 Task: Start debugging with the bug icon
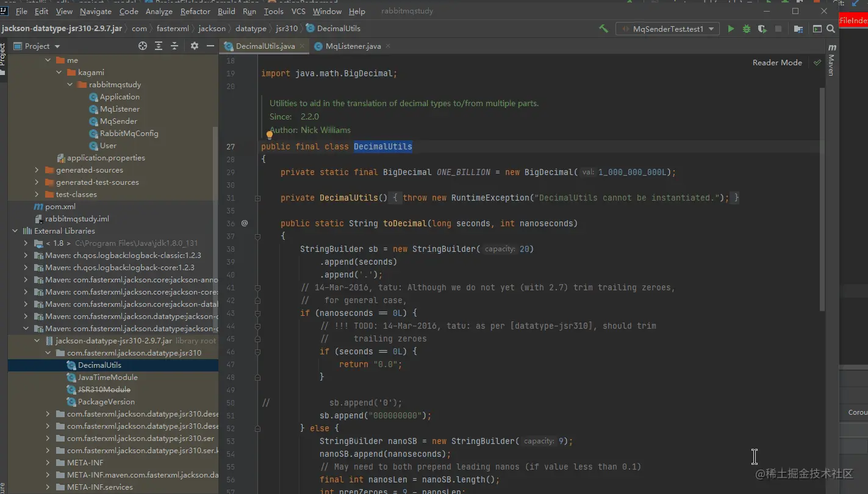(x=745, y=28)
